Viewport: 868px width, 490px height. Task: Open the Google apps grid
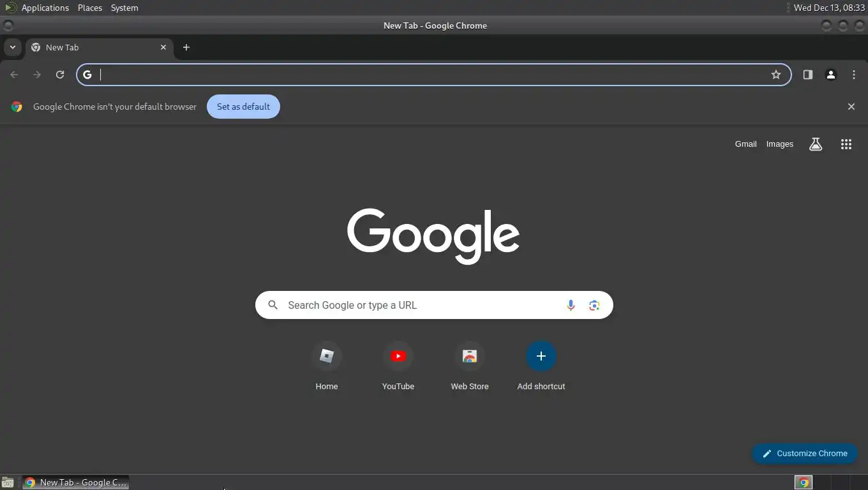846,144
